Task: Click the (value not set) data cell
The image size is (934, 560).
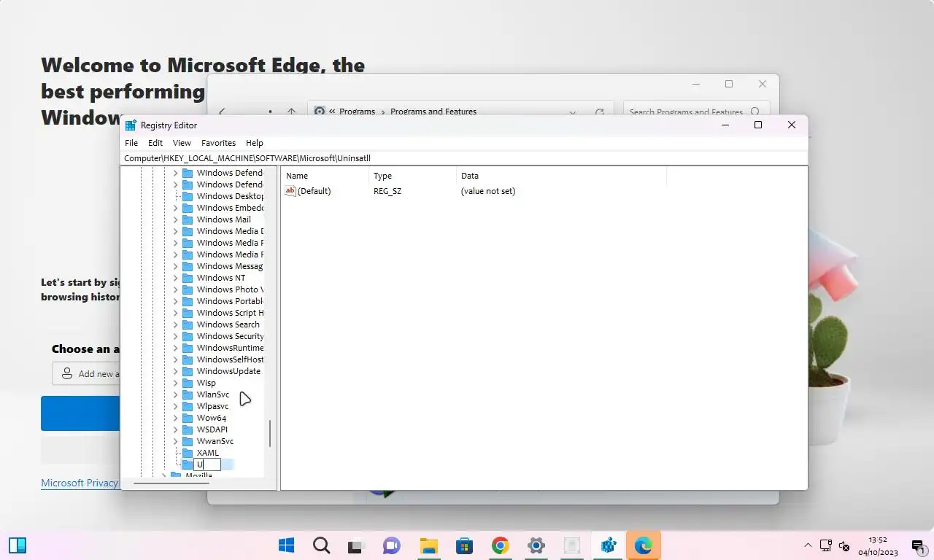Action: [x=488, y=191]
